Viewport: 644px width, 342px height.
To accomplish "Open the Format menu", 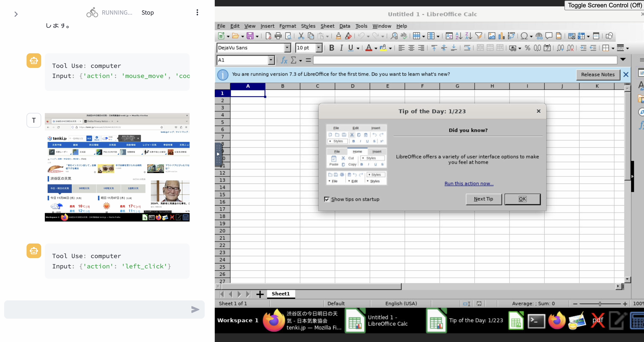I will click(287, 26).
